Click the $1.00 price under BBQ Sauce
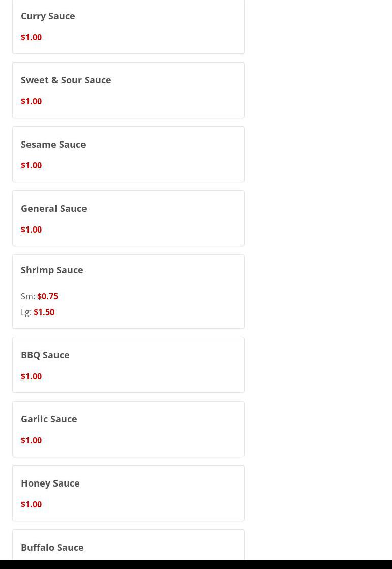Viewport: 392px width, 569px height. tap(31, 376)
